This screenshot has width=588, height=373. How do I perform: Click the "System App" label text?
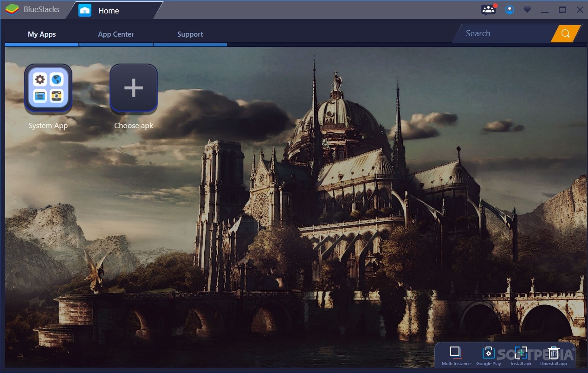click(48, 126)
